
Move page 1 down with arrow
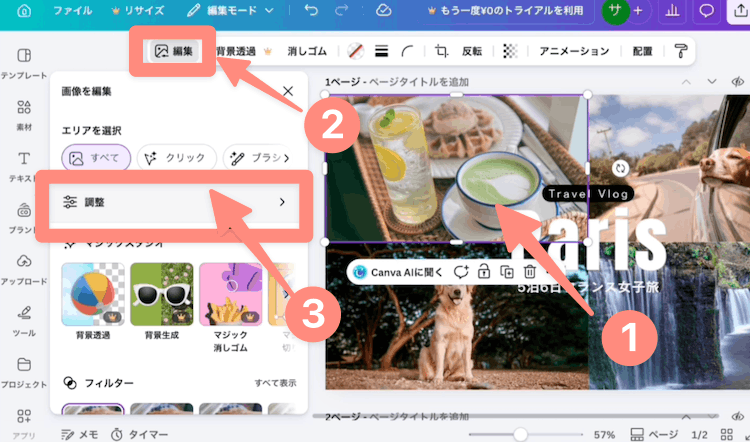click(x=712, y=82)
